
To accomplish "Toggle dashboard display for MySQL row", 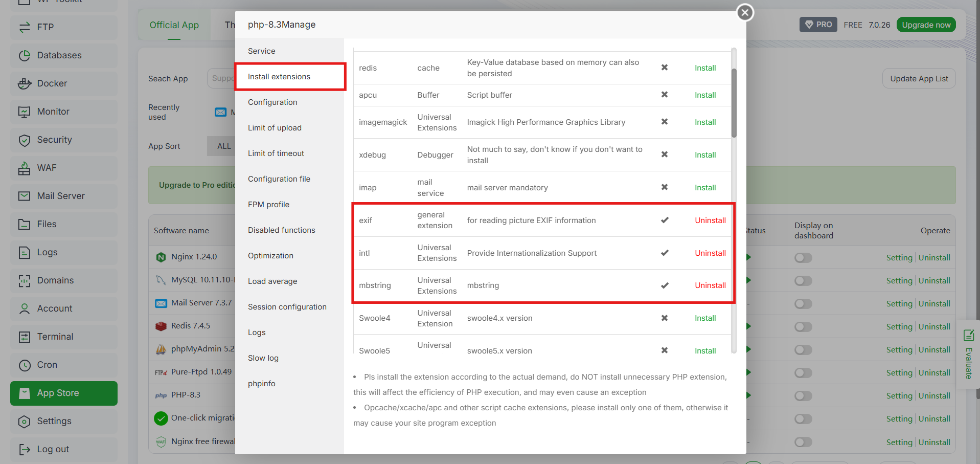I will (x=803, y=281).
